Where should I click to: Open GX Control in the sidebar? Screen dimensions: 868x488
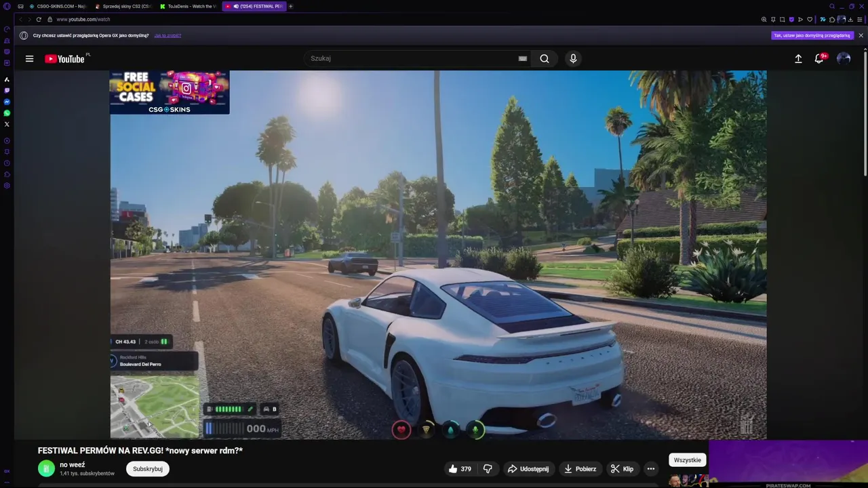point(7,29)
